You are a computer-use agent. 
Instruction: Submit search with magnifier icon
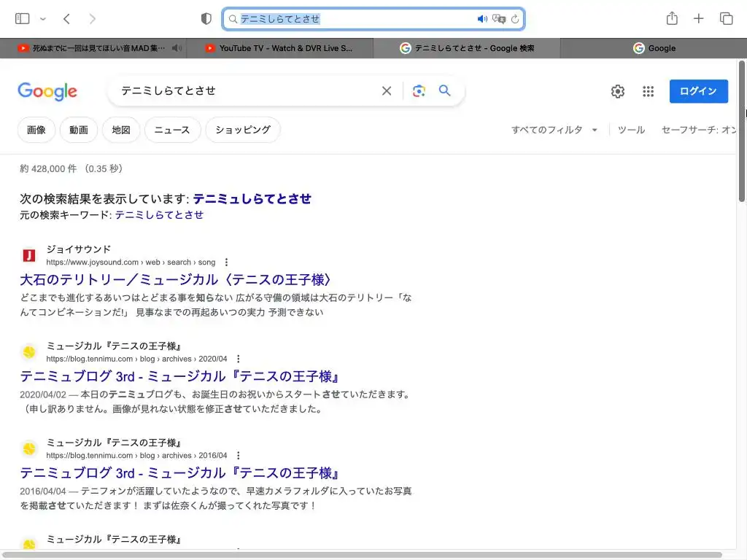click(444, 90)
